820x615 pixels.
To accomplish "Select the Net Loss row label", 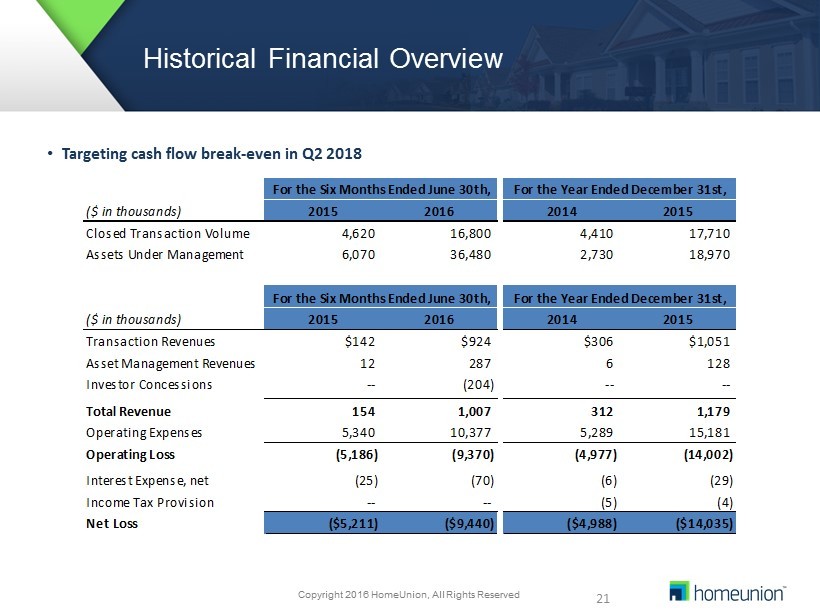I will point(109,522).
